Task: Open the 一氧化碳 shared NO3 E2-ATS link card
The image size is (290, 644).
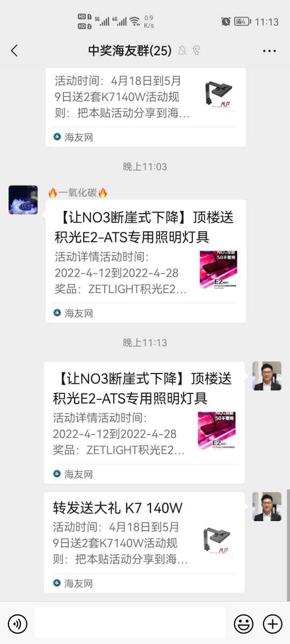Action: click(x=146, y=261)
